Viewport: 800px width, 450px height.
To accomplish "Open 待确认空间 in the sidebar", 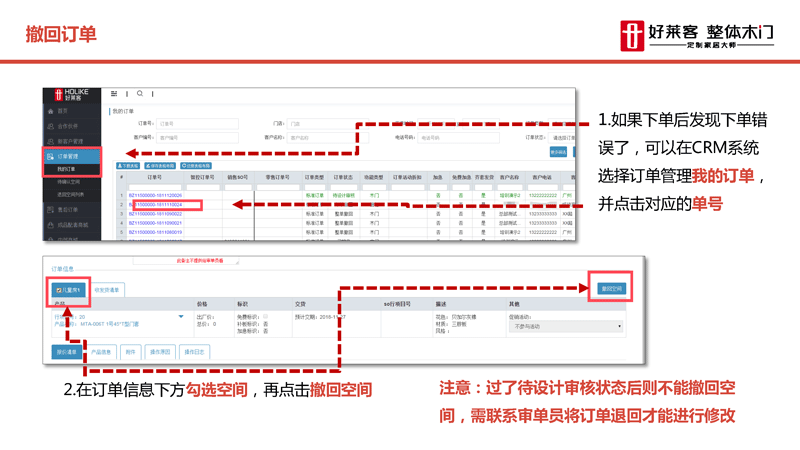I will [x=68, y=182].
